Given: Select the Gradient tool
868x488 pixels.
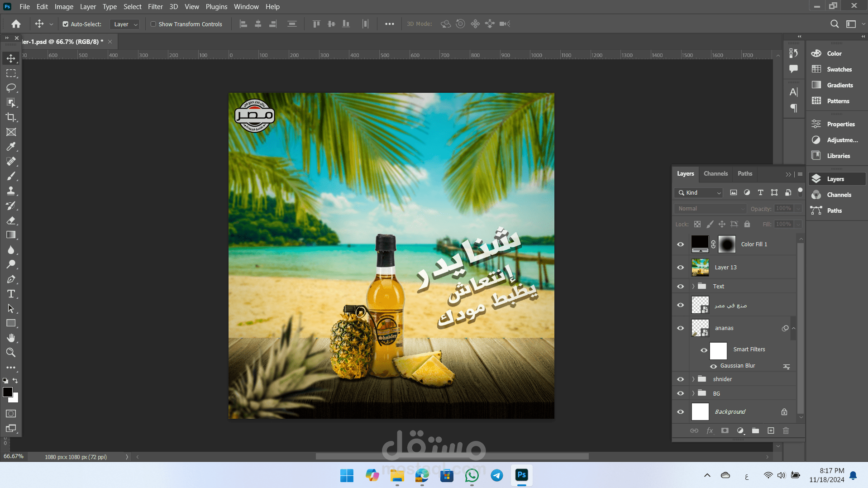Looking at the screenshot, I should coord(11,235).
